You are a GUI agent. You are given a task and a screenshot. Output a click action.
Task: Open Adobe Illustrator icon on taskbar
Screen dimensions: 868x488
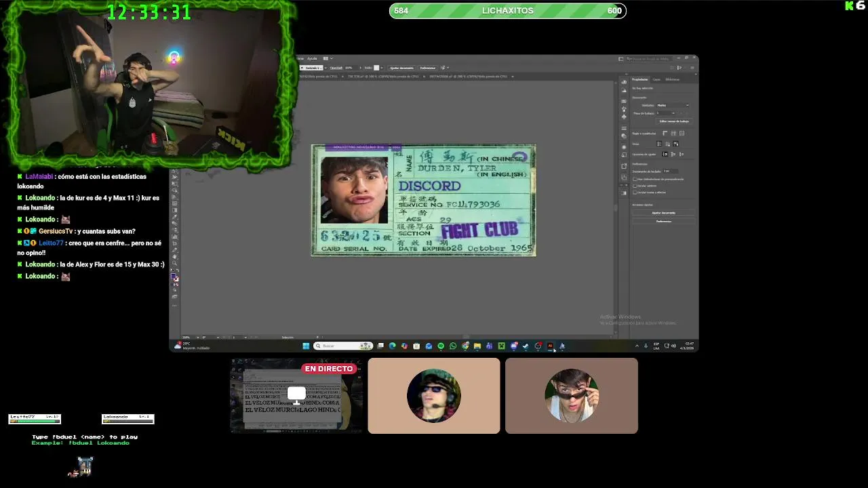(550, 346)
